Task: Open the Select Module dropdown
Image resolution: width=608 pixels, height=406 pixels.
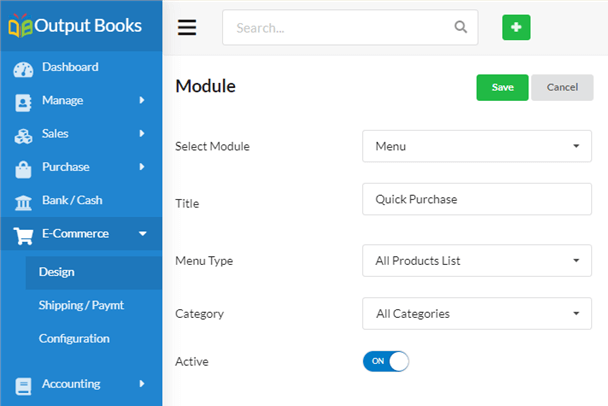Action: (x=477, y=146)
